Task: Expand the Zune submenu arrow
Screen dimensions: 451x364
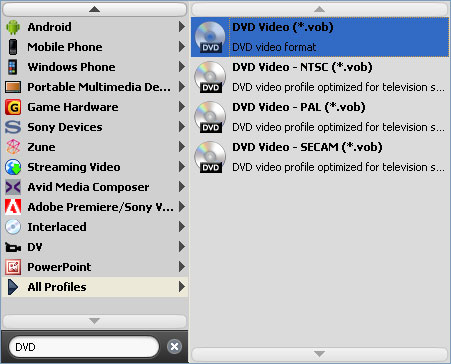Action: click(x=182, y=147)
